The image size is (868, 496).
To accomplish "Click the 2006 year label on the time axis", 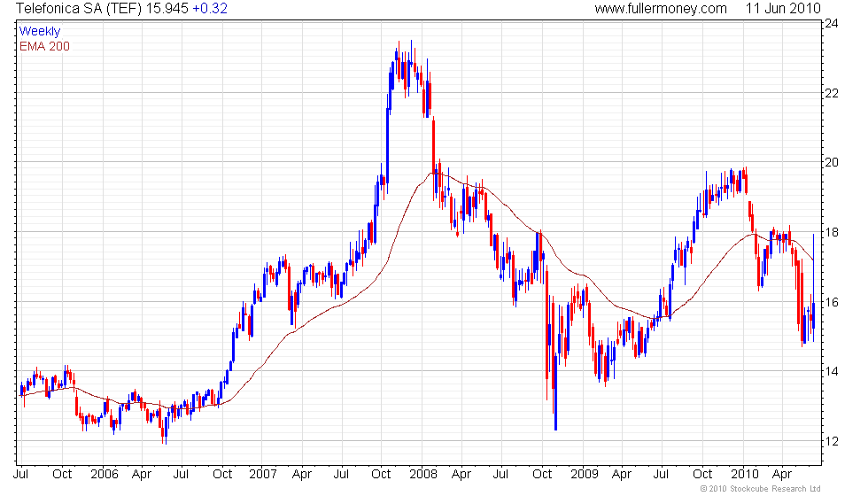I will (105, 475).
